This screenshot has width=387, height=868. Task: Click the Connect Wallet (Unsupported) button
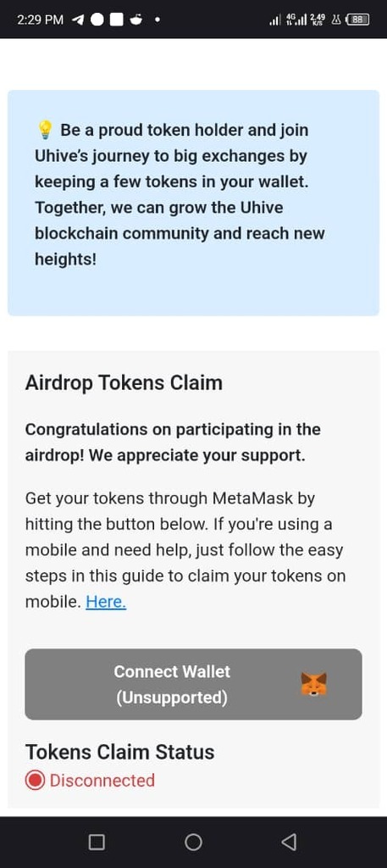193,684
